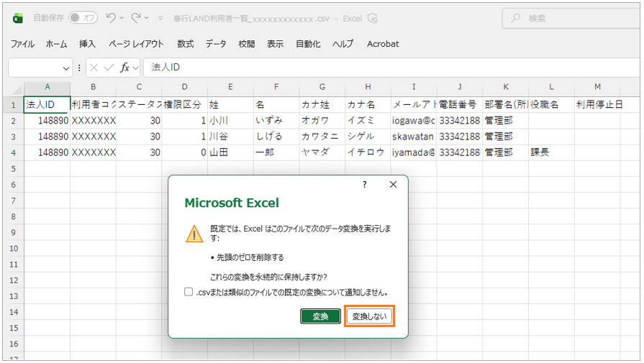Select column header M
Viewport: 644px width, 363px height.
click(x=597, y=87)
